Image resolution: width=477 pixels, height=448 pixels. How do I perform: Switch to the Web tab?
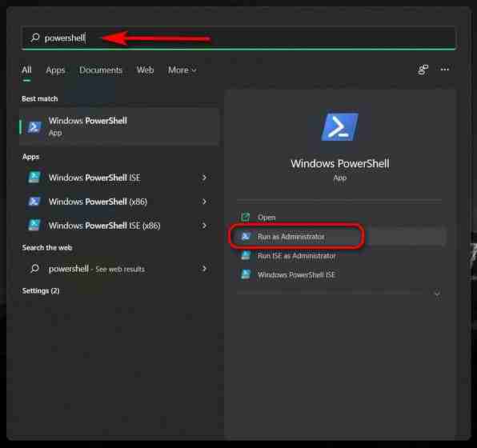[x=145, y=70]
